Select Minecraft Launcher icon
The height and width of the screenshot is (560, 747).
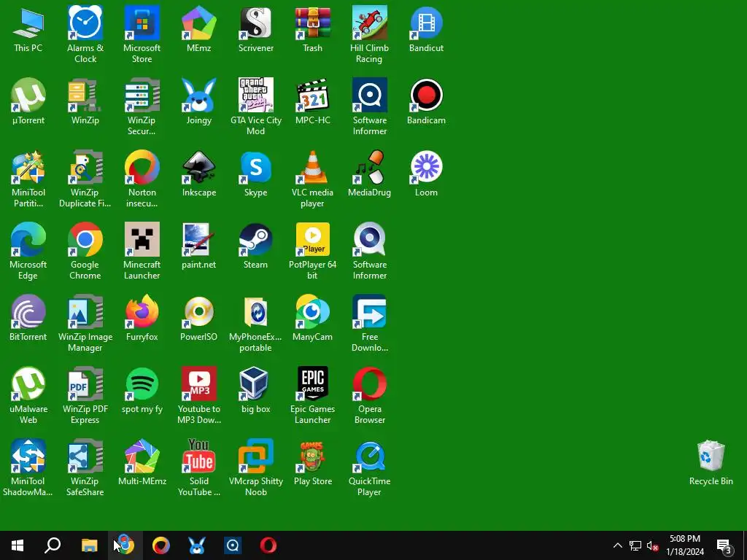(142, 251)
